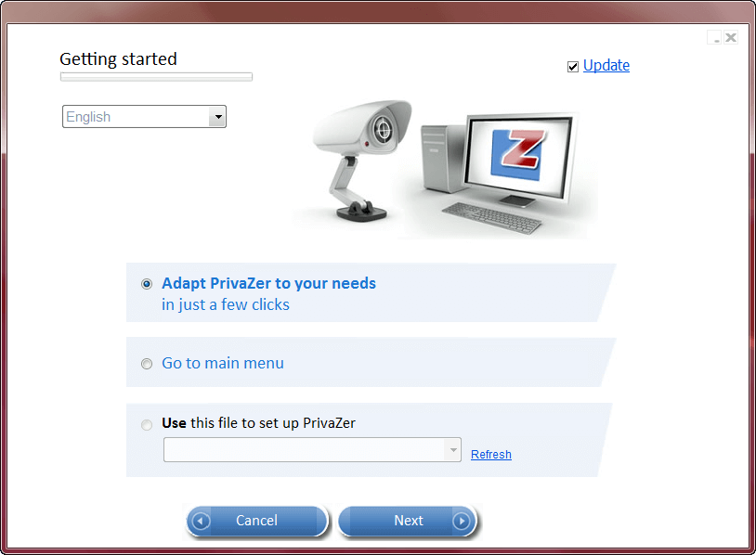Click the language dropdown arrow button
The image size is (756, 555).
click(x=218, y=117)
